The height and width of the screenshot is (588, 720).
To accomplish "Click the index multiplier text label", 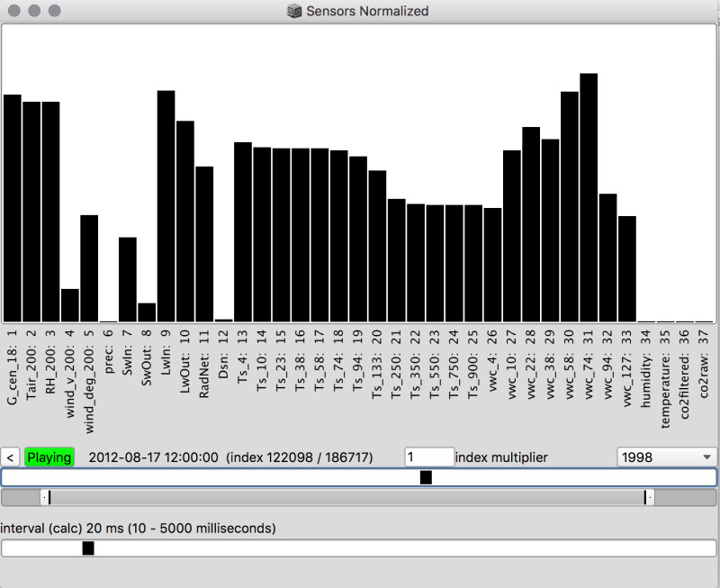I will pyautogui.click(x=501, y=457).
